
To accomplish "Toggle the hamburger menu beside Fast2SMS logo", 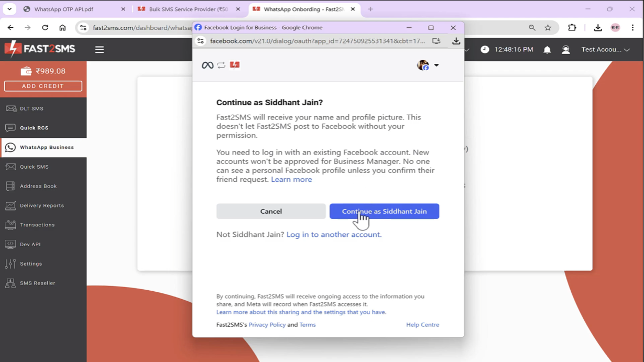I will click(x=99, y=49).
